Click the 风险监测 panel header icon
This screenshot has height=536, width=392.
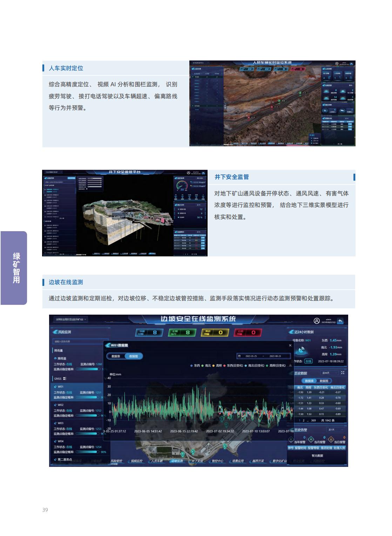click(x=55, y=332)
